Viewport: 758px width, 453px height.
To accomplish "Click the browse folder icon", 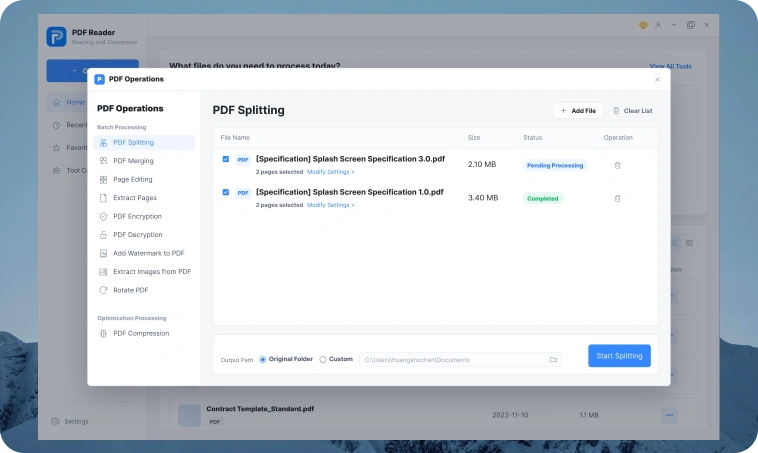I will [553, 360].
